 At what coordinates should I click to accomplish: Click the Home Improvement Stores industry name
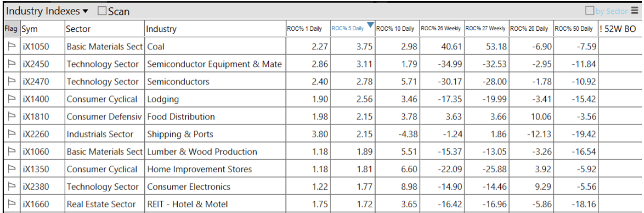[x=199, y=169]
